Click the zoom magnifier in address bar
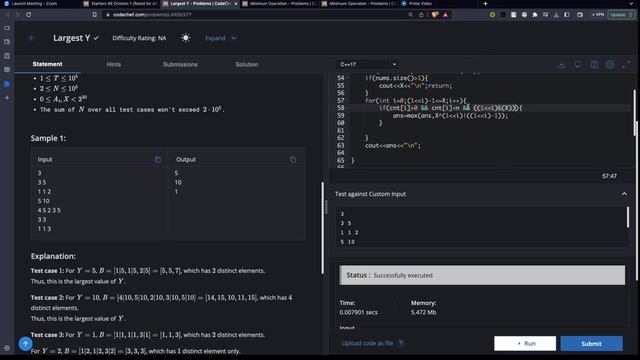Image resolution: width=640 pixels, height=360 pixels. click(410, 15)
